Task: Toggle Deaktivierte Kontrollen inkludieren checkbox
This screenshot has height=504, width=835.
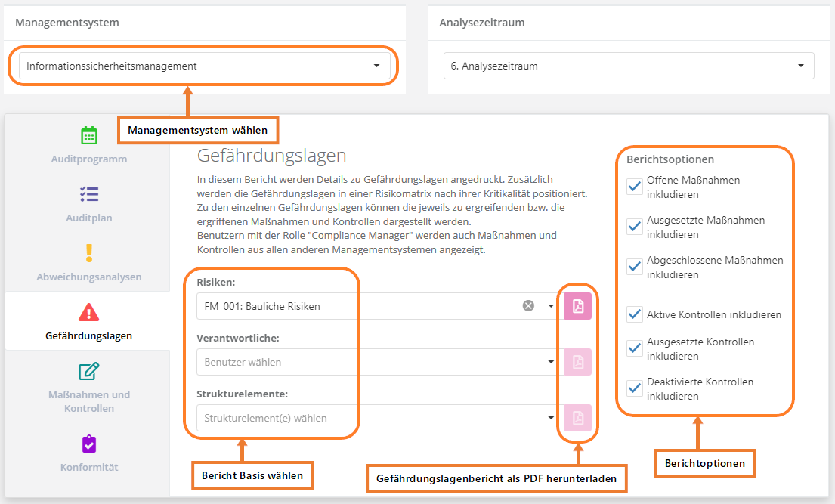Action: point(634,389)
